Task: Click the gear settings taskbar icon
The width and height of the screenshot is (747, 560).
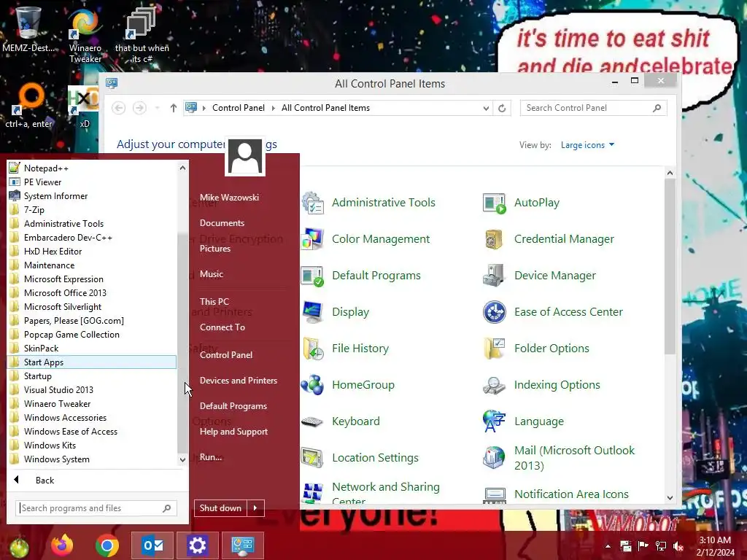Action: (x=197, y=545)
